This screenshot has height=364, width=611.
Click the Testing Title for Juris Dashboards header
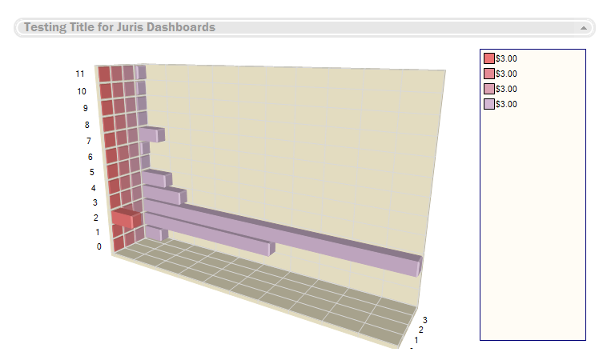coord(120,27)
